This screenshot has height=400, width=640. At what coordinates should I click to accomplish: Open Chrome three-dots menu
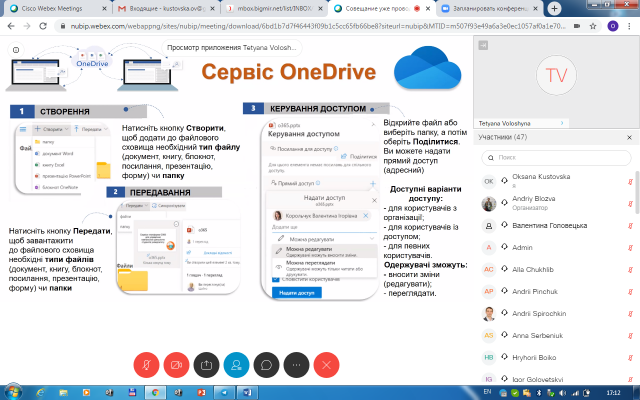(x=630, y=26)
